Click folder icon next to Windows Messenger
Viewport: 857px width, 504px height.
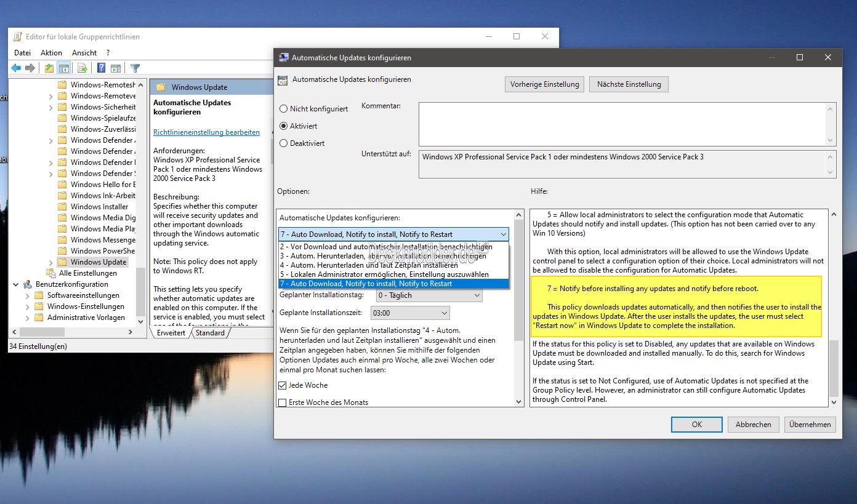pyautogui.click(x=62, y=239)
